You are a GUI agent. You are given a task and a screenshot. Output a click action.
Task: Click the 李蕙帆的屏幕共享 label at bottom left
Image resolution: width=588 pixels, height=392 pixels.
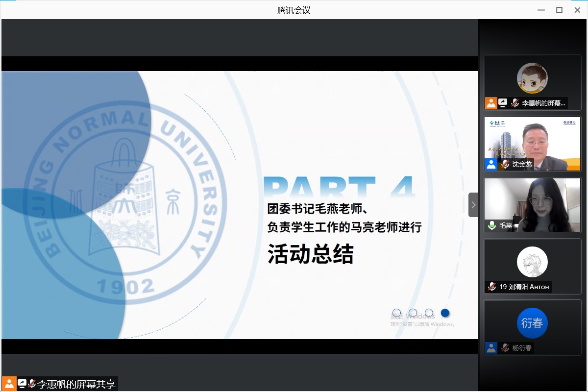point(76,384)
